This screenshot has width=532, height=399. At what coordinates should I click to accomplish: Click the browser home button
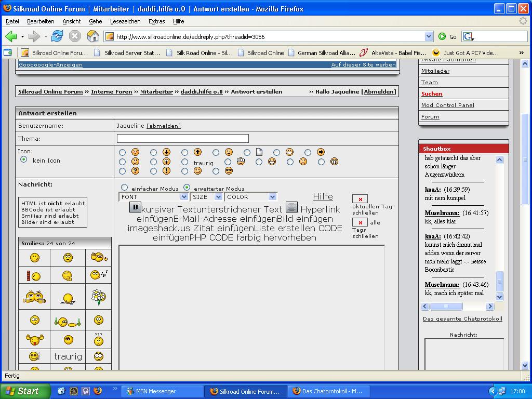pyautogui.click(x=92, y=36)
